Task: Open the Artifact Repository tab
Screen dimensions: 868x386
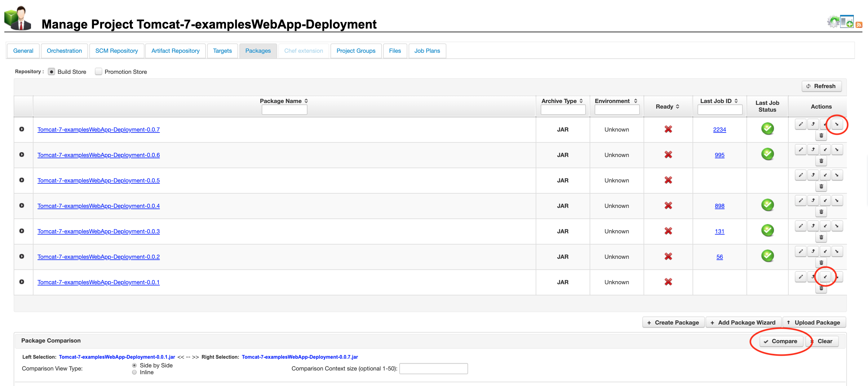Action: (175, 51)
